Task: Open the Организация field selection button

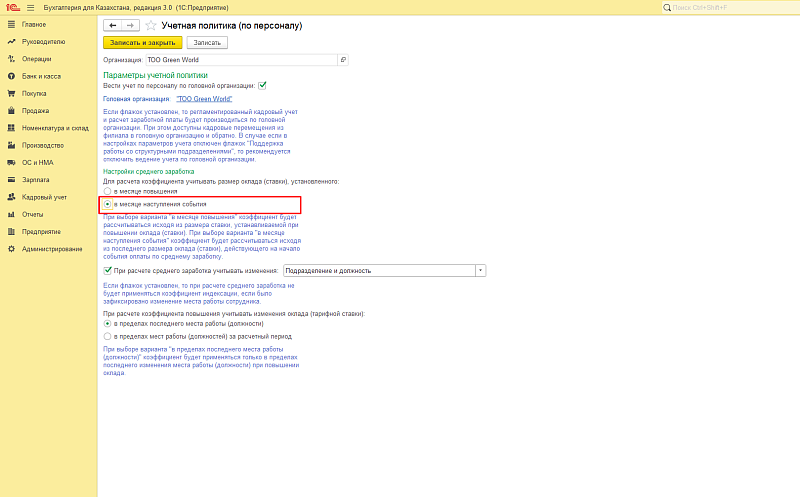Action: [x=343, y=60]
